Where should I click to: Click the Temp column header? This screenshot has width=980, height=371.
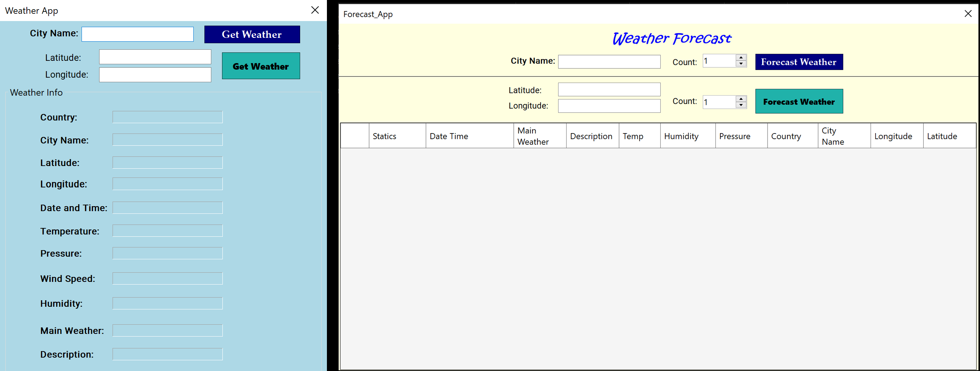640,136
